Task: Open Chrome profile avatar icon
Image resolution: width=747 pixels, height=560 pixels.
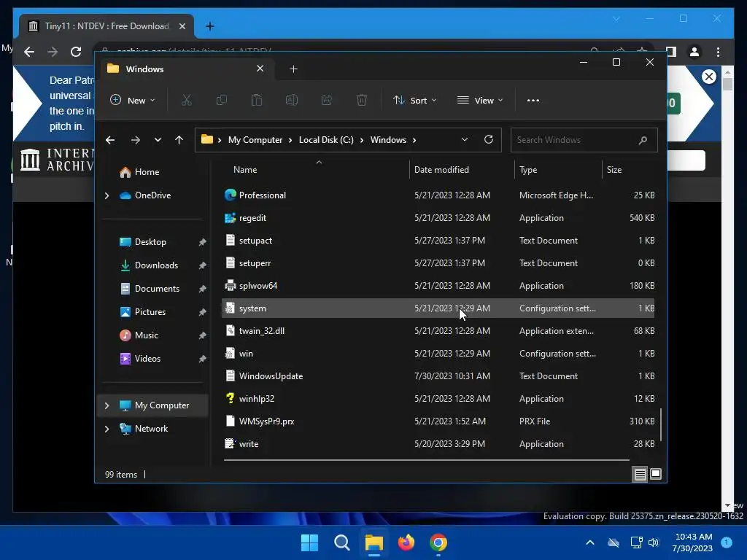Action: pos(694,52)
